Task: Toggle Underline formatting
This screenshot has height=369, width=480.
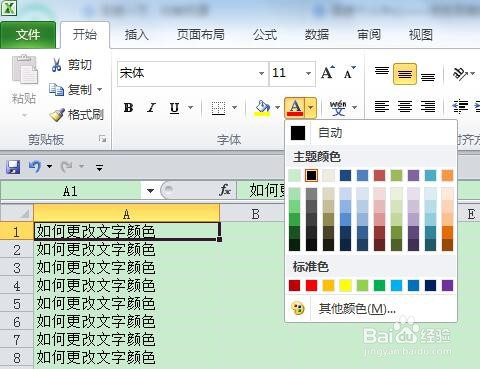Action: [x=174, y=108]
